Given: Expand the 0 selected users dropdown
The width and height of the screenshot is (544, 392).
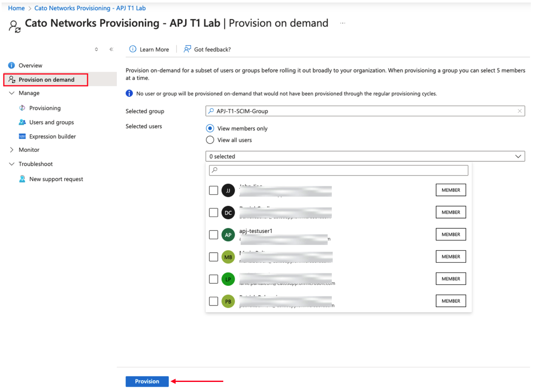Looking at the screenshot, I should (x=518, y=156).
